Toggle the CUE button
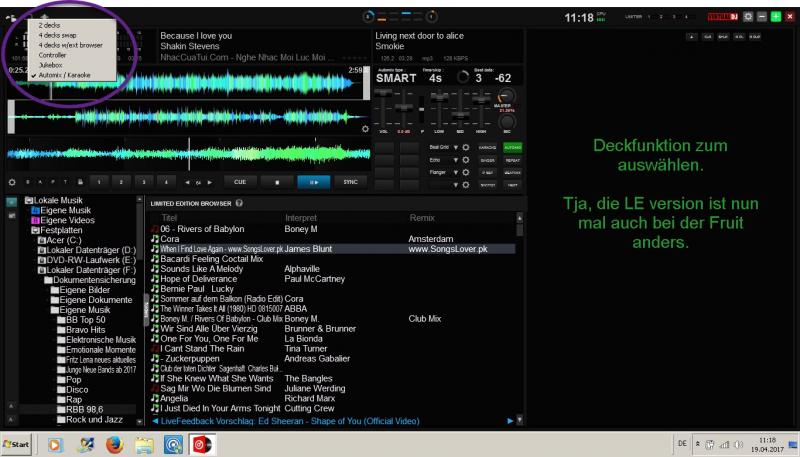Viewport: 800px width, 457px height. 240,182
